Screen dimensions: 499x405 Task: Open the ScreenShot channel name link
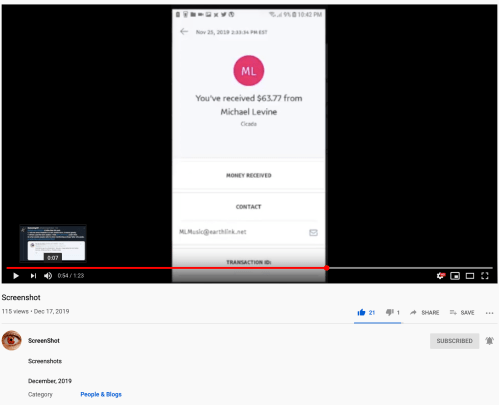click(44, 340)
